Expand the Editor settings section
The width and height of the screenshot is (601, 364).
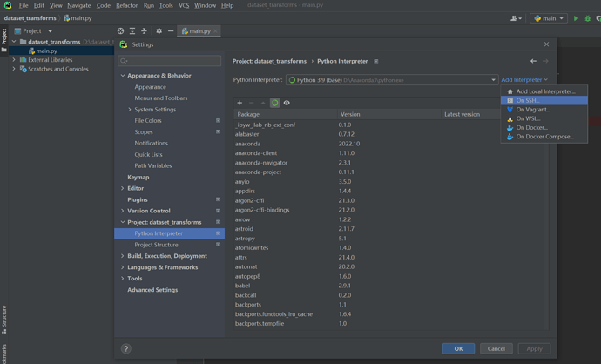click(123, 188)
